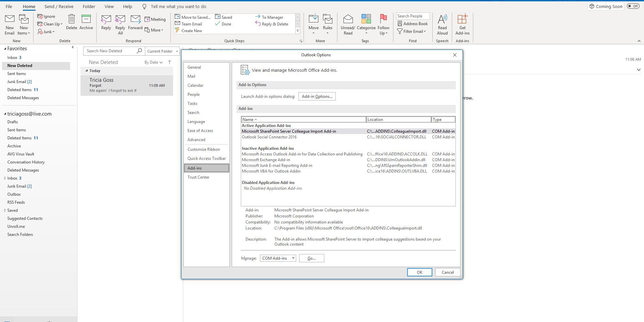Screen dimensions: 644x322
Task: Select the Move to Saved quick step
Action: (x=193, y=17)
